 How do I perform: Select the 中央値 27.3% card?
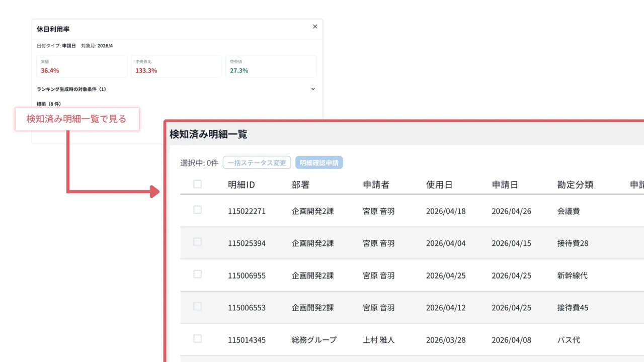271,66
